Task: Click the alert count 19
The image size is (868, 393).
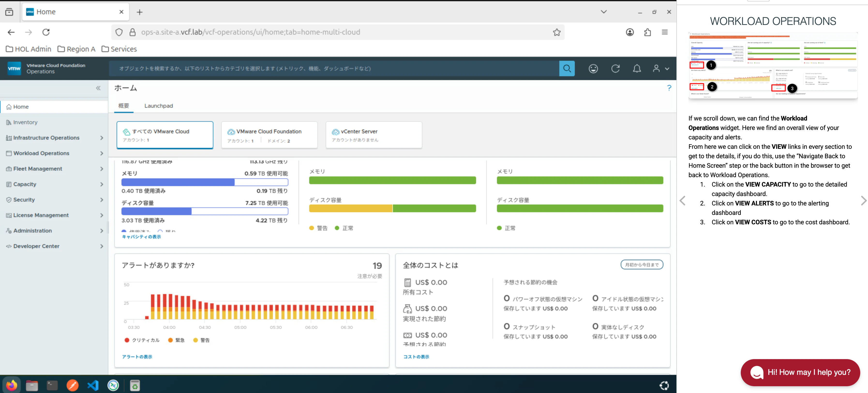Action: [377, 266]
